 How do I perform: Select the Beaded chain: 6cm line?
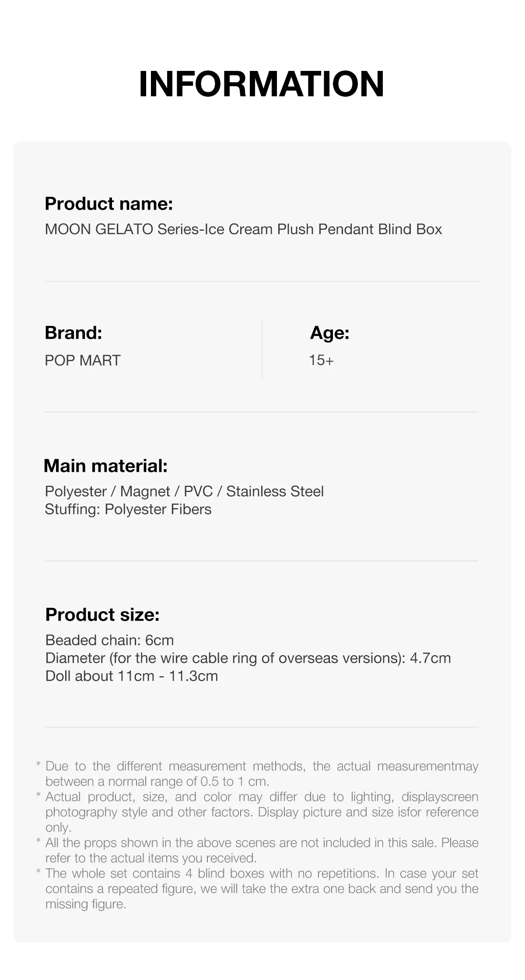[109, 640]
